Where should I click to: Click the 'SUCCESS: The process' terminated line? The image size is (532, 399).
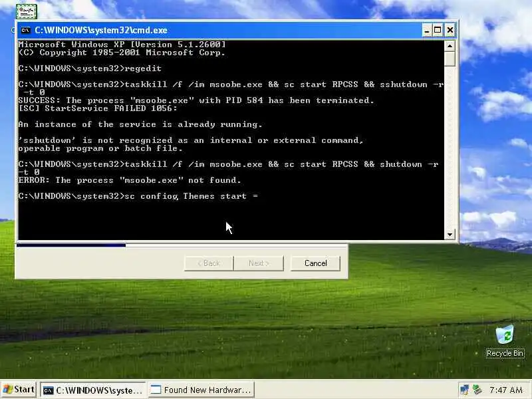pos(196,100)
